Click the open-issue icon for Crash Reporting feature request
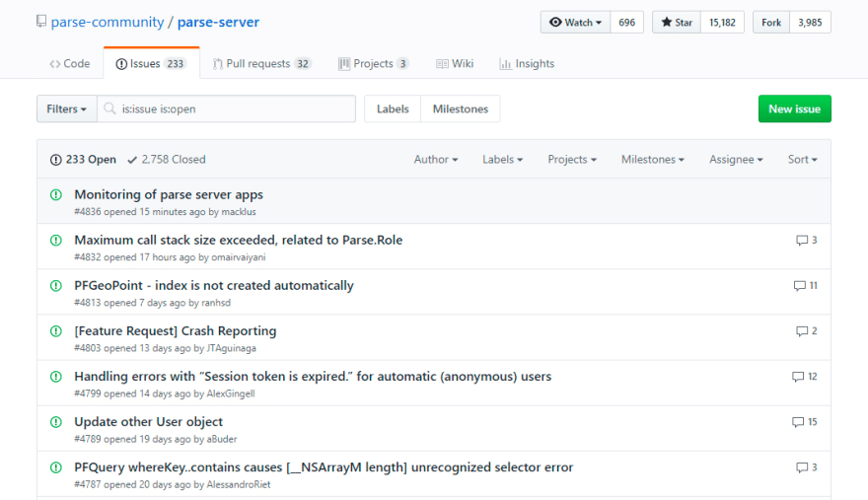This screenshot has width=868, height=500. [x=56, y=331]
